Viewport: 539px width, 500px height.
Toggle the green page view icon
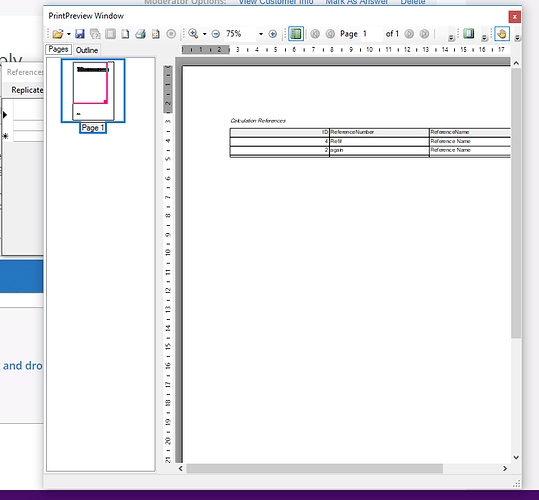click(468, 34)
